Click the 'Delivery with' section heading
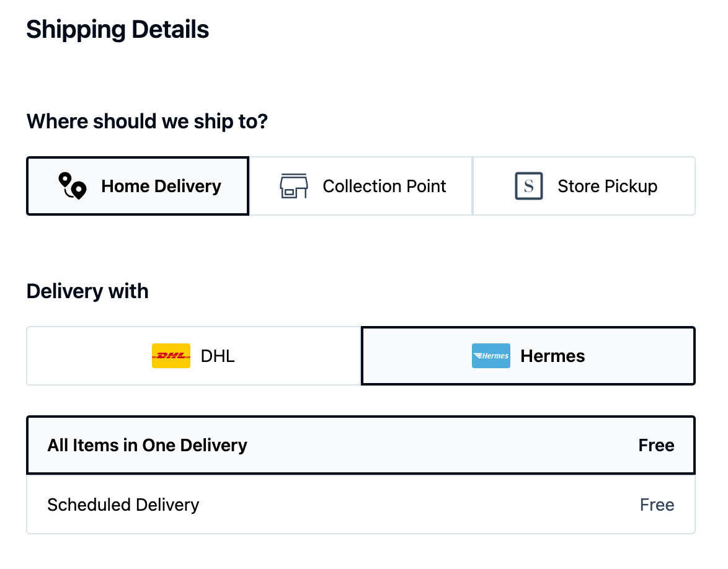The image size is (728, 569). (87, 291)
